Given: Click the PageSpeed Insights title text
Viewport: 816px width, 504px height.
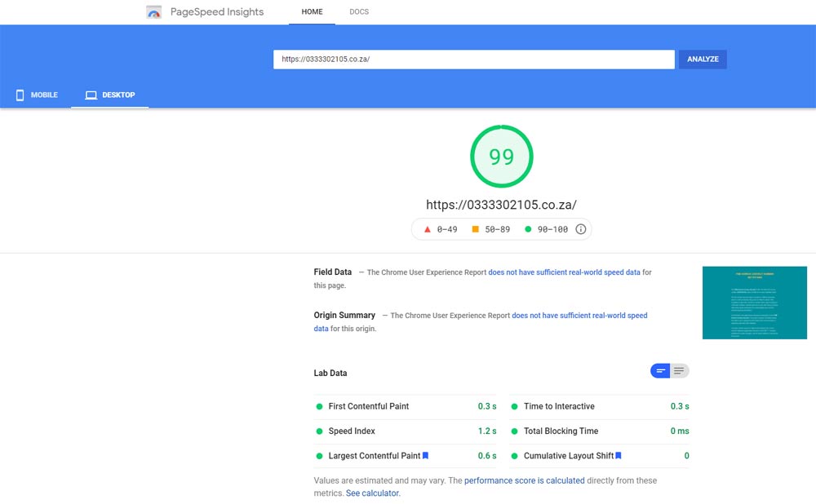Looking at the screenshot, I should [x=217, y=12].
